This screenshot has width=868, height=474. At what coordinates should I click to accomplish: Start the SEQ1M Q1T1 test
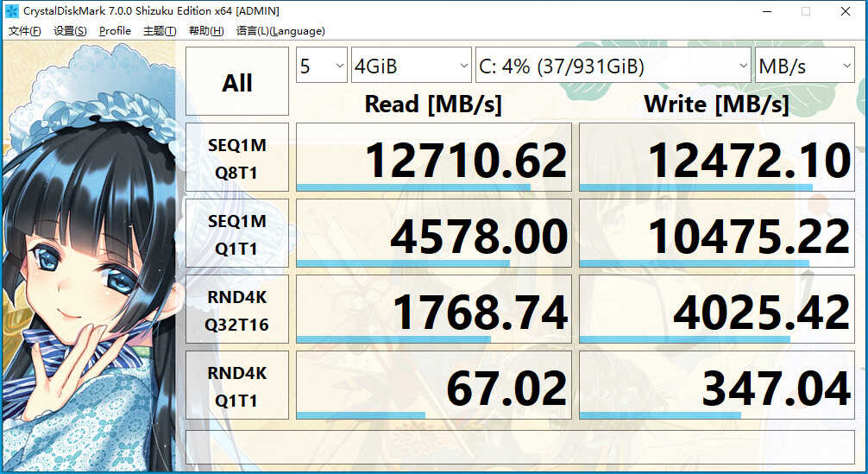click(x=237, y=233)
